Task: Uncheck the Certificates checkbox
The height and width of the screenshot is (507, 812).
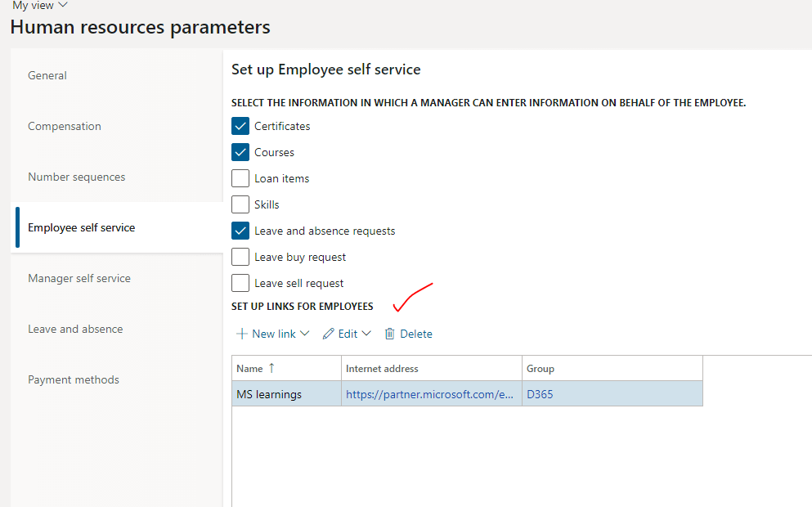Action: [x=240, y=126]
